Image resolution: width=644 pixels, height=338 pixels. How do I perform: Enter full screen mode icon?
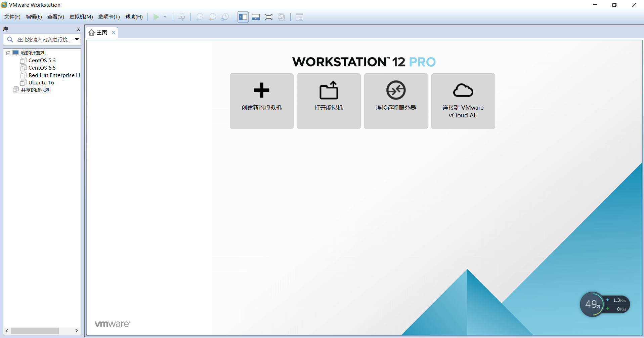269,17
